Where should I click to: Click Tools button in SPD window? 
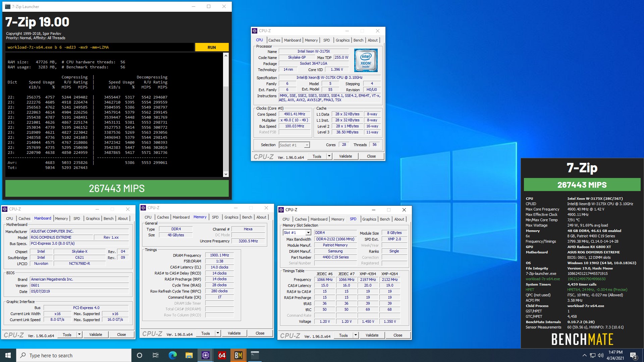[x=343, y=335]
